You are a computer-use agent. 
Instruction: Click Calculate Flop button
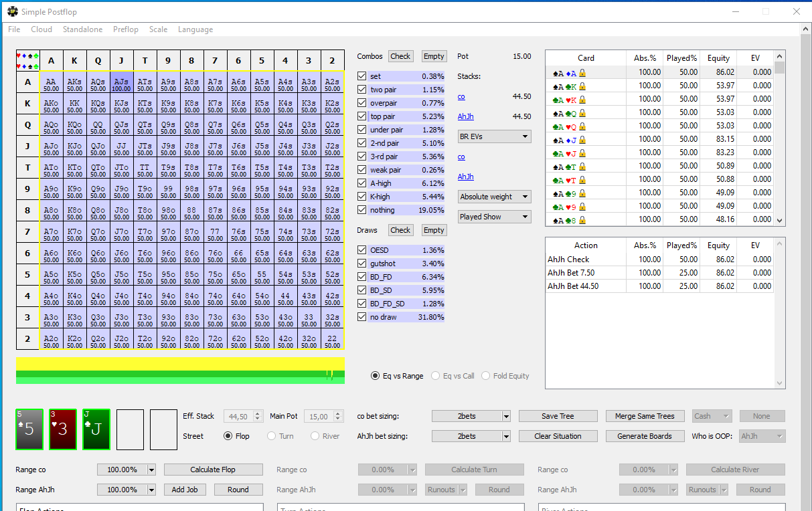pyautogui.click(x=214, y=470)
